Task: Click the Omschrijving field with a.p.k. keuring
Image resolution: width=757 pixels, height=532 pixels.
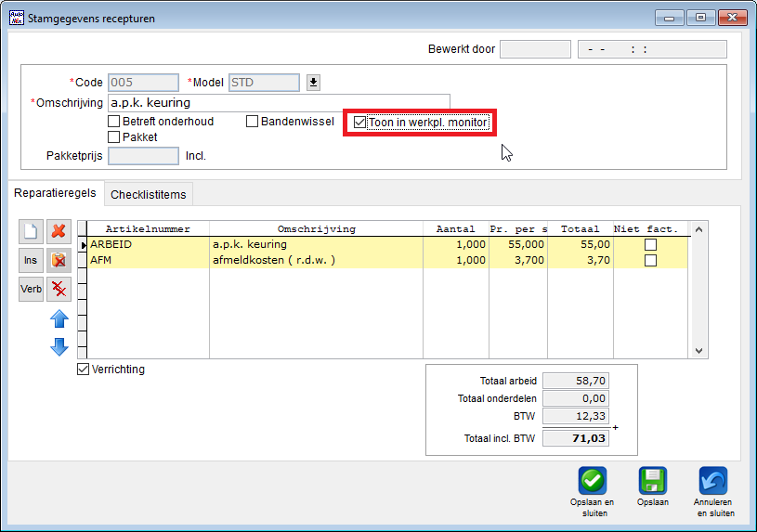Action: (279, 103)
